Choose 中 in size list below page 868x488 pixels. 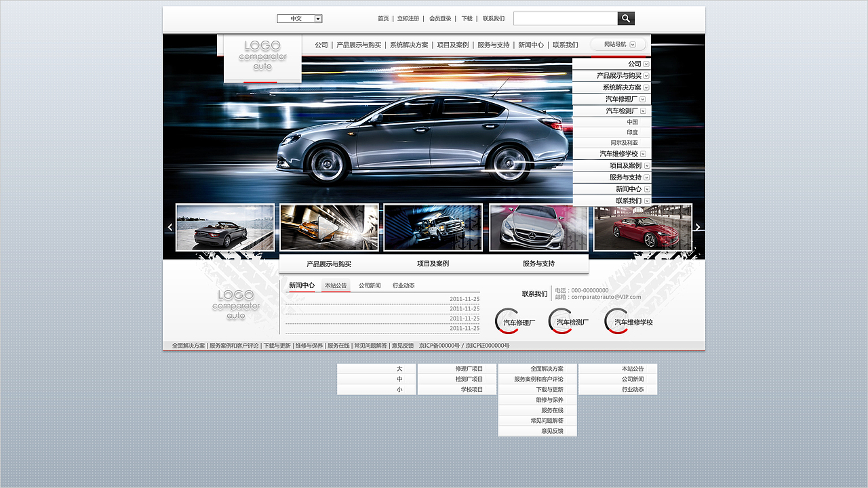pos(376,380)
